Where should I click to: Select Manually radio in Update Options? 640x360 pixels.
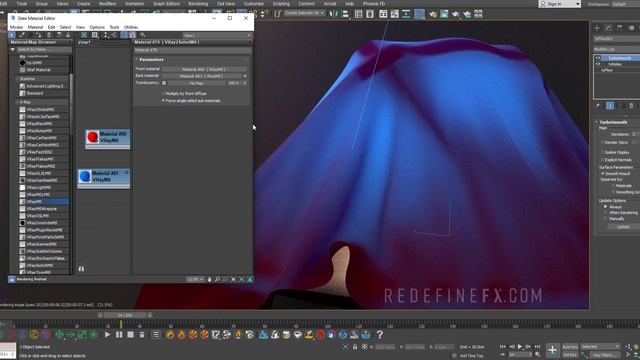[605, 219]
